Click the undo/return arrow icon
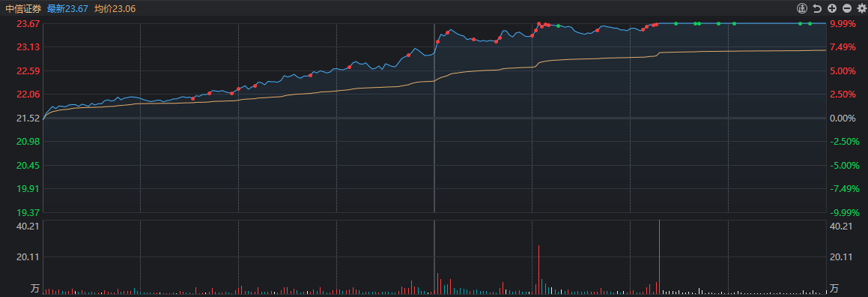The width and height of the screenshot is (868, 297). coord(818,8)
